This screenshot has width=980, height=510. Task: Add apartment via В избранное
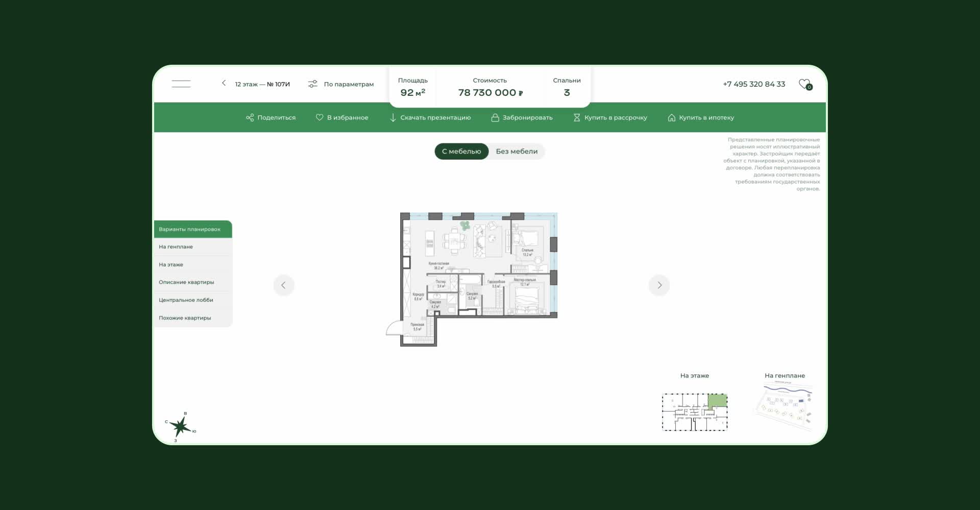[x=342, y=118]
